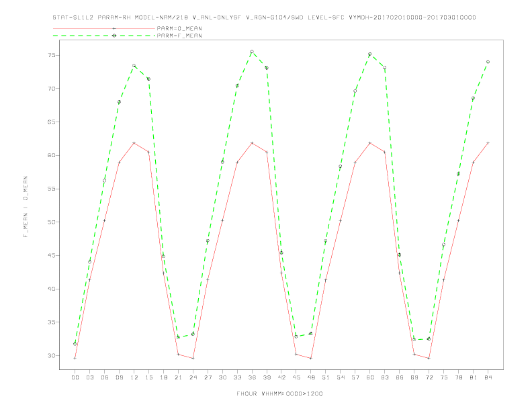Click the 27 forecast hour x-axis tick
Viewport: 532px width, 411px height.
tap(208, 377)
